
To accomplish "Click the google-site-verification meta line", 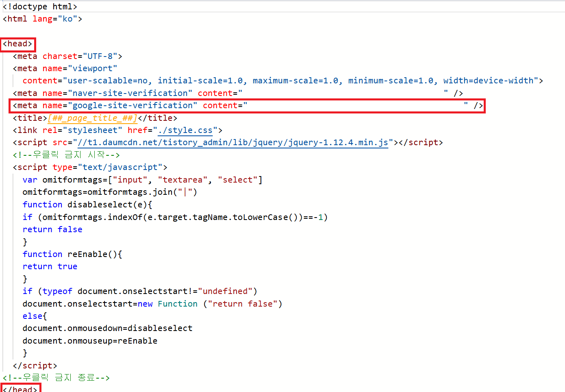I will [248, 106].
